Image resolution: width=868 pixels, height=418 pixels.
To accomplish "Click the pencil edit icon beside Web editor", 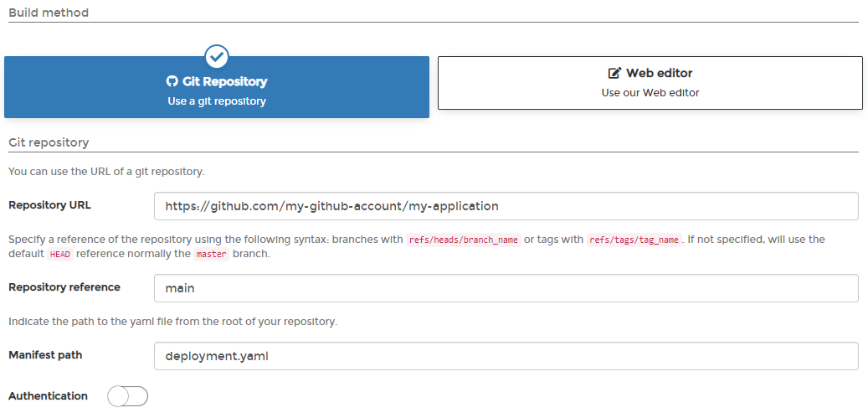I will point(614,74).
